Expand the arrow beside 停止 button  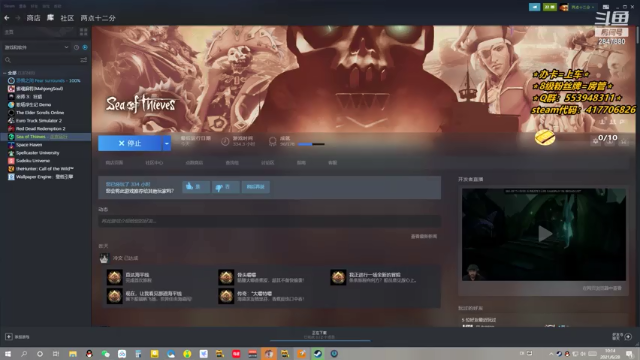click(167, 143)
